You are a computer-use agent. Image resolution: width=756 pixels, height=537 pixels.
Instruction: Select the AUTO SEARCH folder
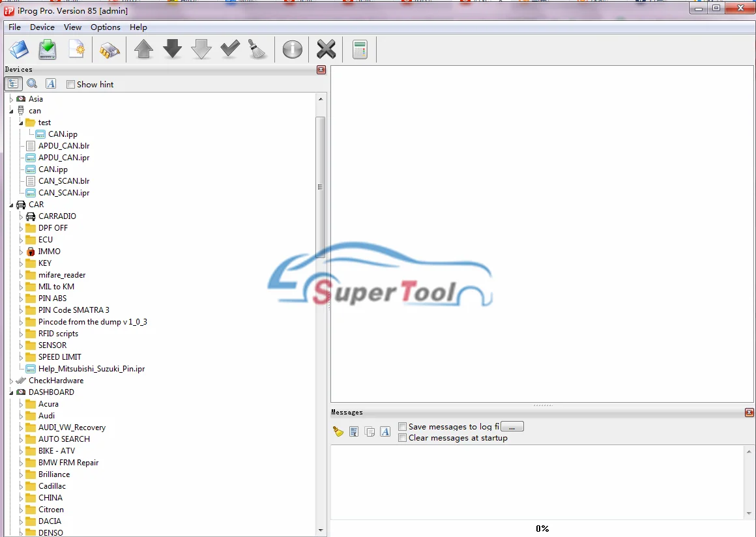[x=64, y=439]
